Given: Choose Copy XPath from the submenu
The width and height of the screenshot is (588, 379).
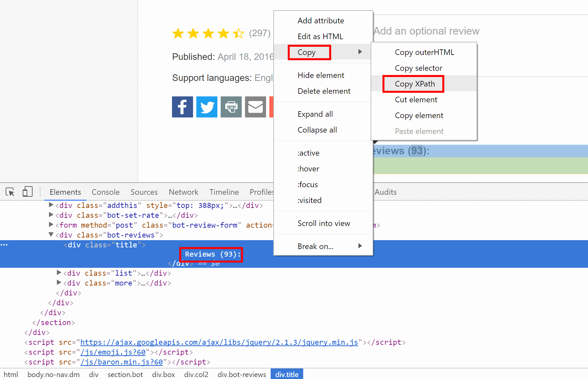Looking at the screenshot, I should 414,84.
